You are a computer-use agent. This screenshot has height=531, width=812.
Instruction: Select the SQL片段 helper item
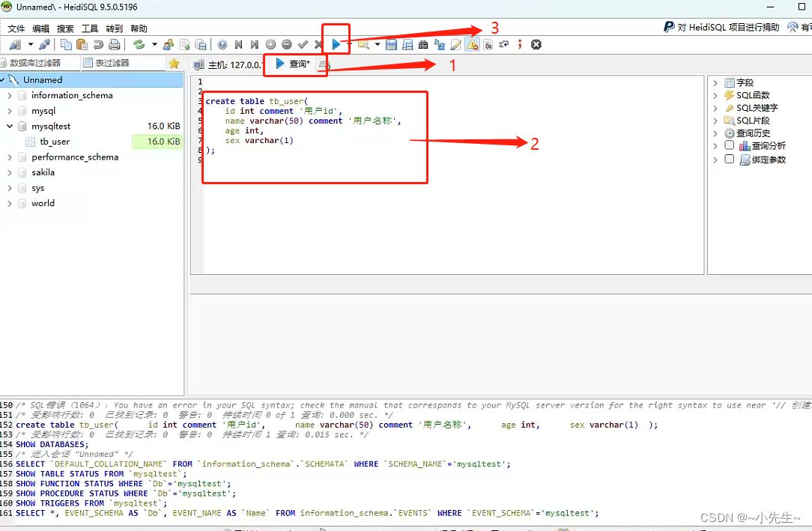753,121
